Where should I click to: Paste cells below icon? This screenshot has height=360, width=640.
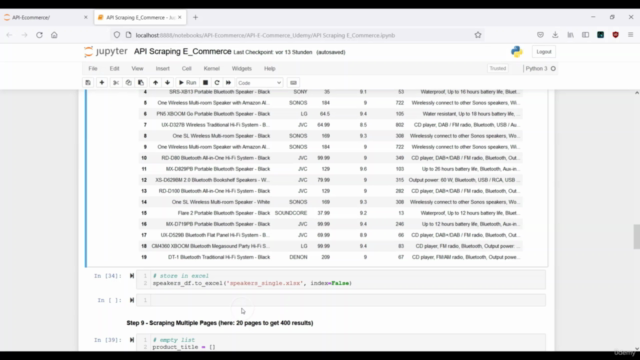[x=141, y=82]
